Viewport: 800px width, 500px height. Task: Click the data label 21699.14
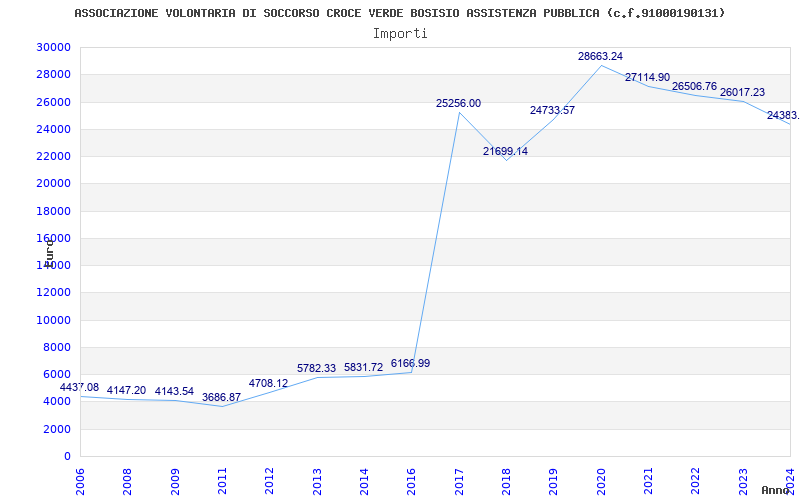click(x=506, y=151)
